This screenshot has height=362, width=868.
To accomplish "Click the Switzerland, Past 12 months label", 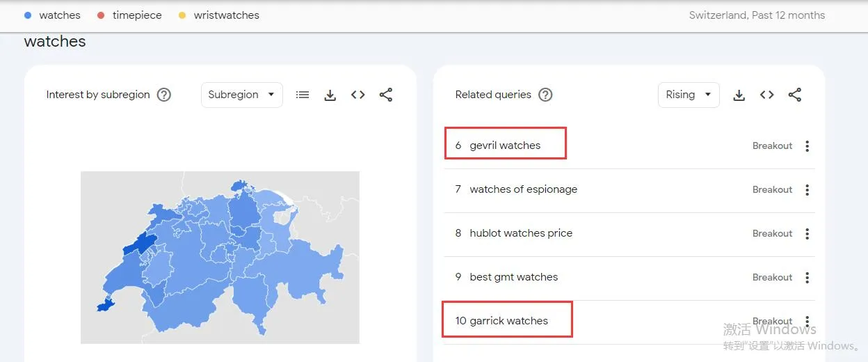I will pos(757,15).
